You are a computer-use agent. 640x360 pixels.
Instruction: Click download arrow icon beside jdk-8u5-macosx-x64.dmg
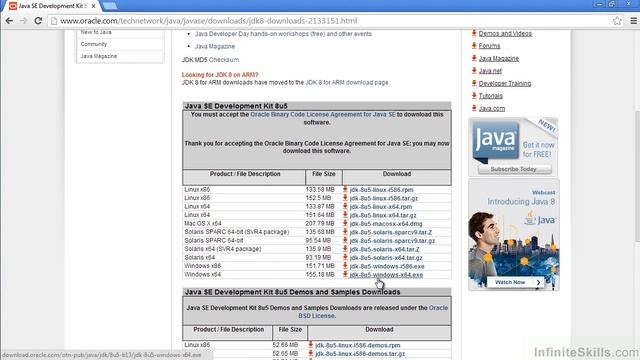345,224
